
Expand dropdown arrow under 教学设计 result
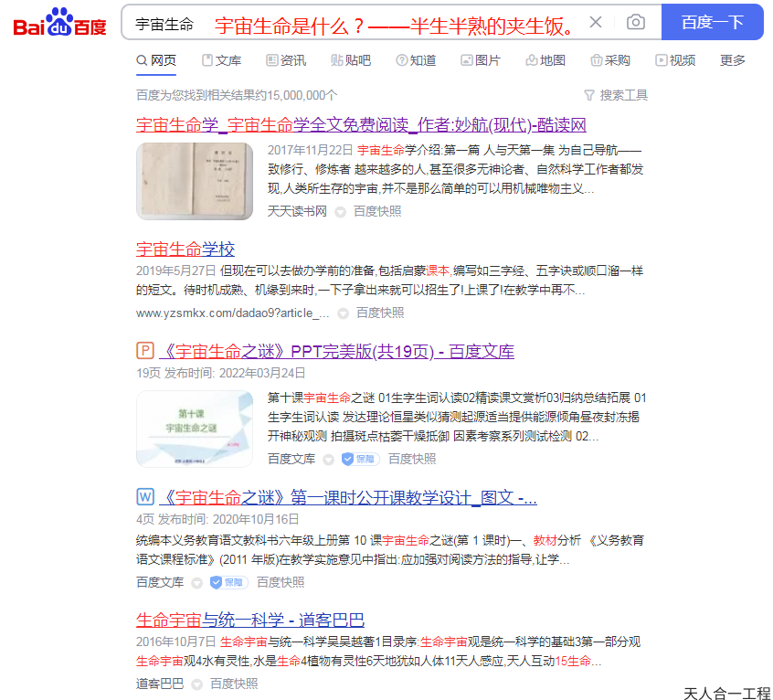click(196, 583)
